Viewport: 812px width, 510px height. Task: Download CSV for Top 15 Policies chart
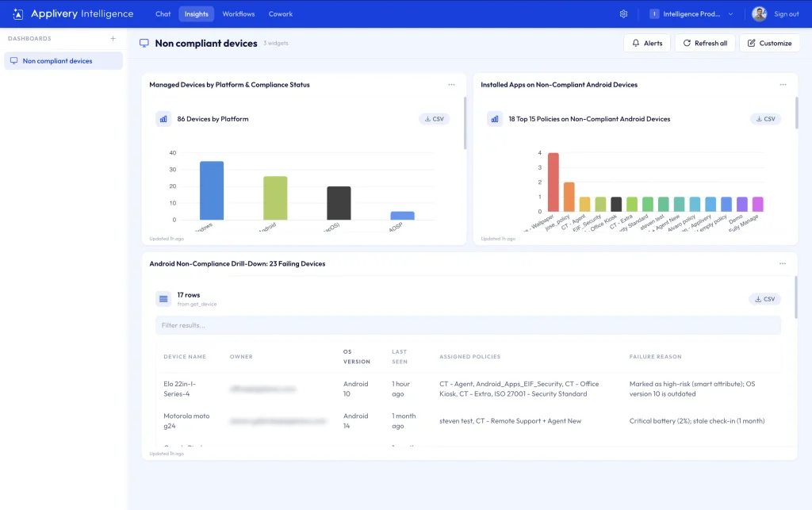pyautogui.click(x=765, y=119)
